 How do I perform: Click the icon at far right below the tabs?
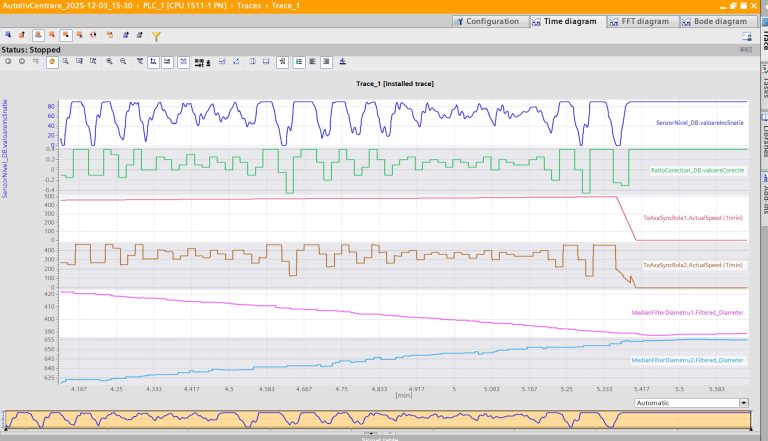pyautogui.click(x=746, y=35)
